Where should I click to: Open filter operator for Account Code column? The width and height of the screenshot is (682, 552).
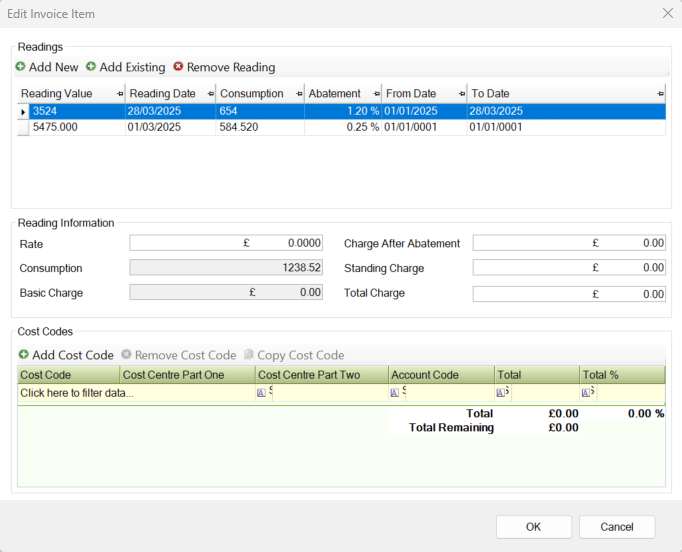(395, 393)
